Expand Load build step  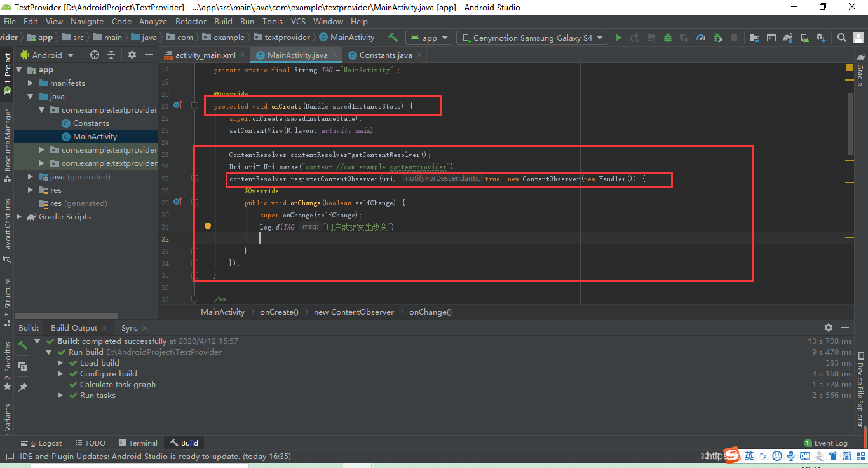[60, 363]
